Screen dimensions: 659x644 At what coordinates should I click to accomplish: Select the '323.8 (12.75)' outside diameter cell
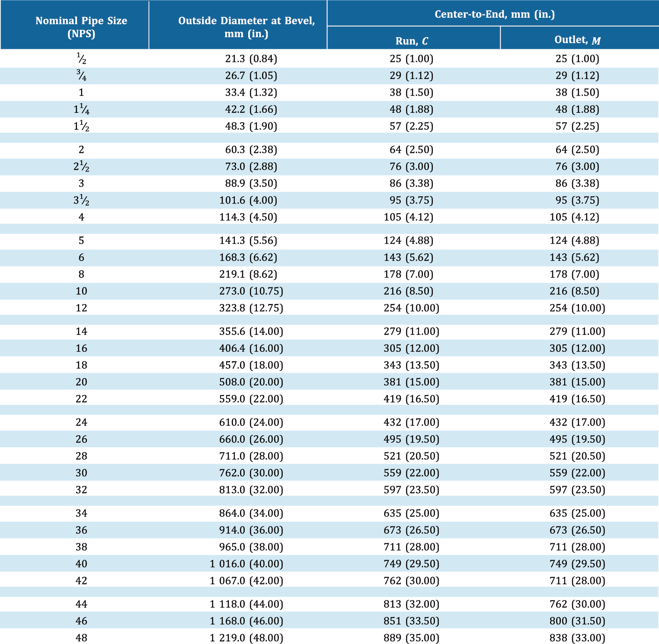point(251,308)
